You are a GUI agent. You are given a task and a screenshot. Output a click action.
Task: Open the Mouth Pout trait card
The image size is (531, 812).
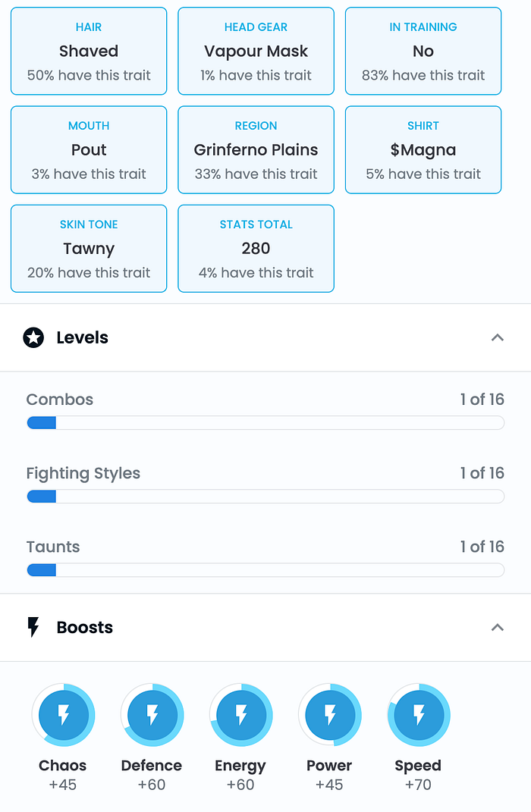pyautogui.click(x=89, y=150)
